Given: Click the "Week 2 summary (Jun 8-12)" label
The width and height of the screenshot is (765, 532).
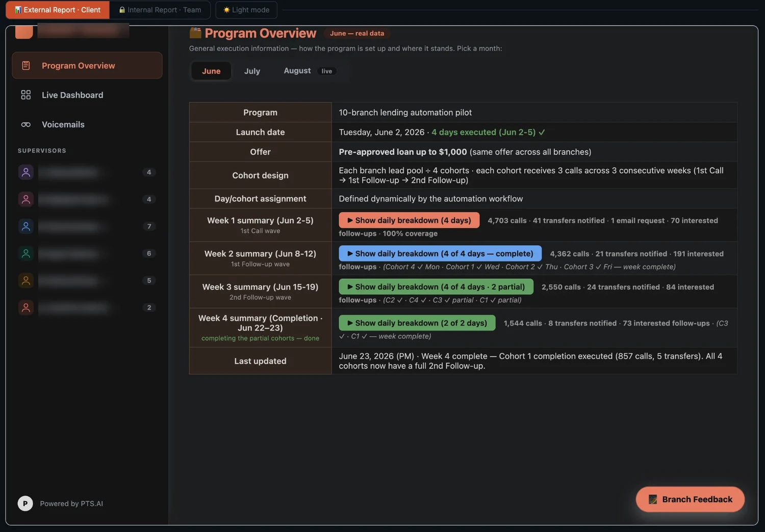Looking at the screenshot, I should [260, 253].
